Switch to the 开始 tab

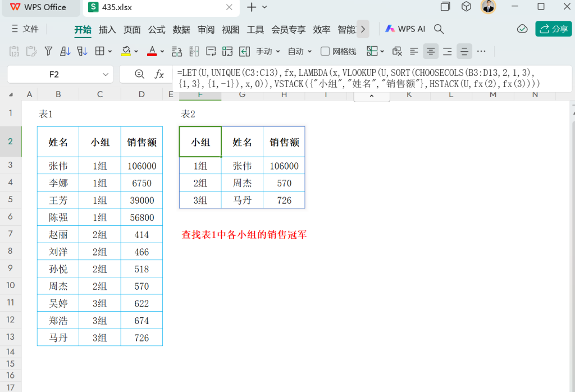(x=83, y=29)
